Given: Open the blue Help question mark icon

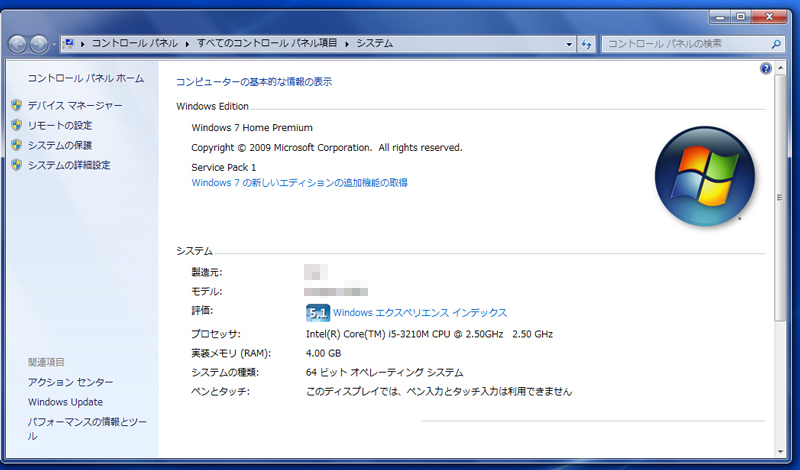Looking at the screenshot, I should (x=765, y=68).
